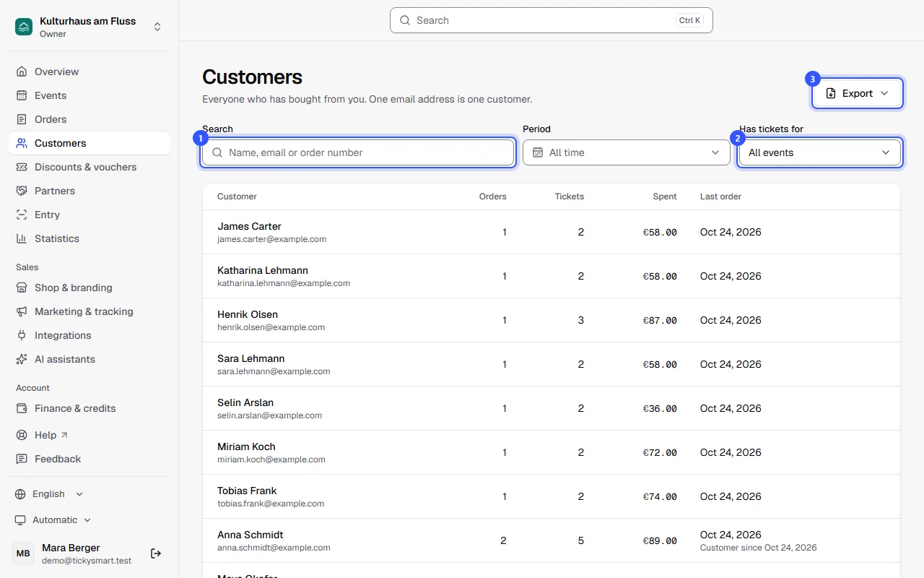Click the AI assistants sparkle icon
This screenshot has width=924, height=578.
click(22, 359)
